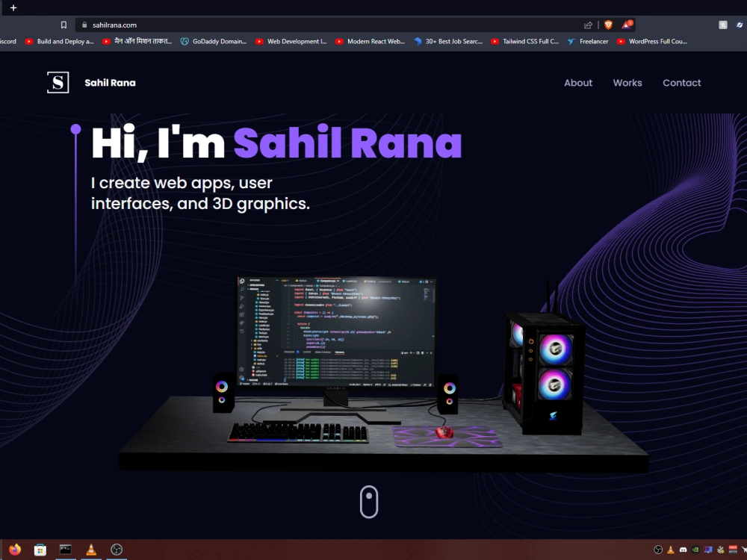Open Microsoft Store from the taskbar

coord(40,550)
